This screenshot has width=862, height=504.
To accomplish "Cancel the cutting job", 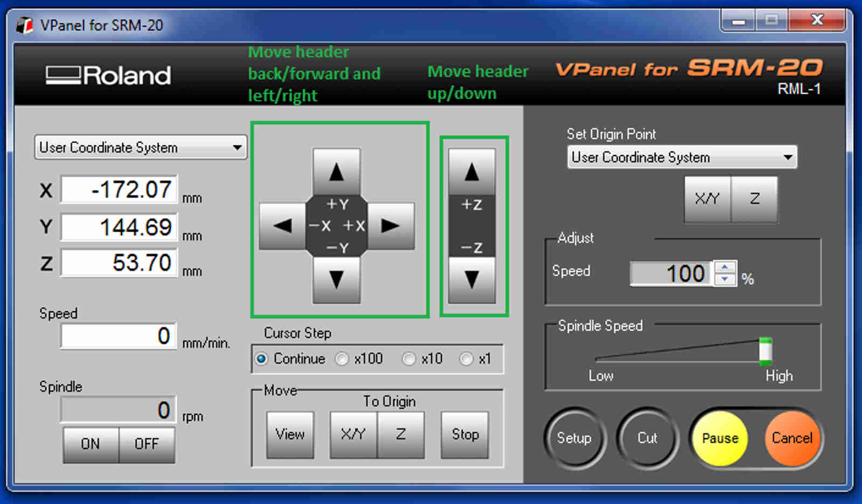I will coord(792,438).
